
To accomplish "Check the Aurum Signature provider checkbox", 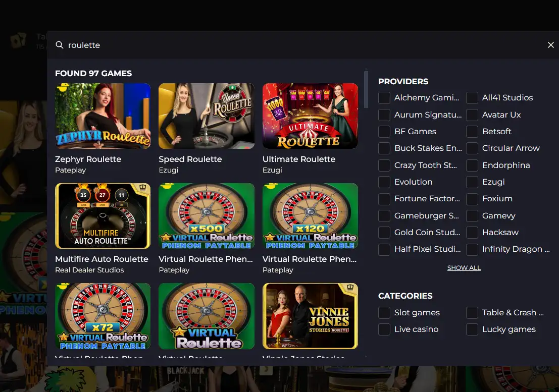I will (384, 115).
